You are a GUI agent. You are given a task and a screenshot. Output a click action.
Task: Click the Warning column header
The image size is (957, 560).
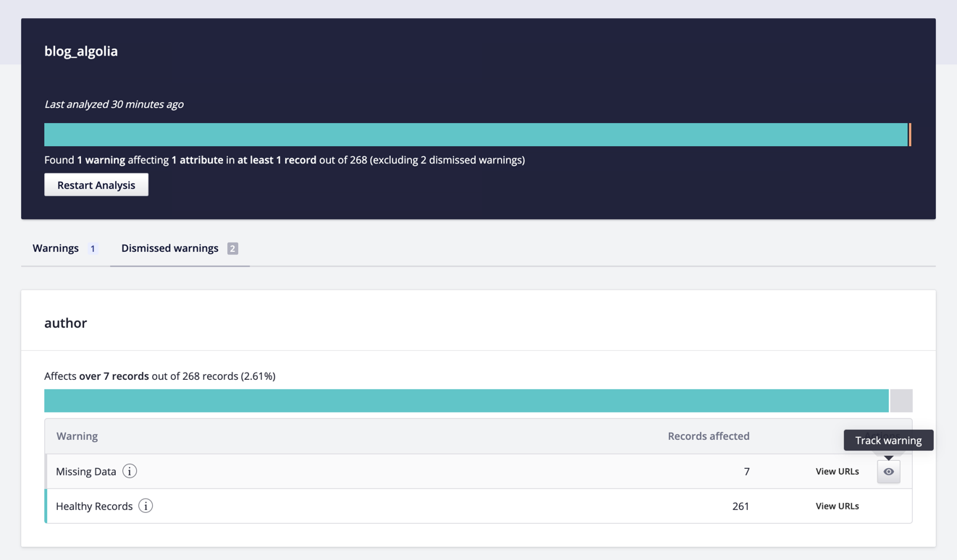tap(77, 436)
